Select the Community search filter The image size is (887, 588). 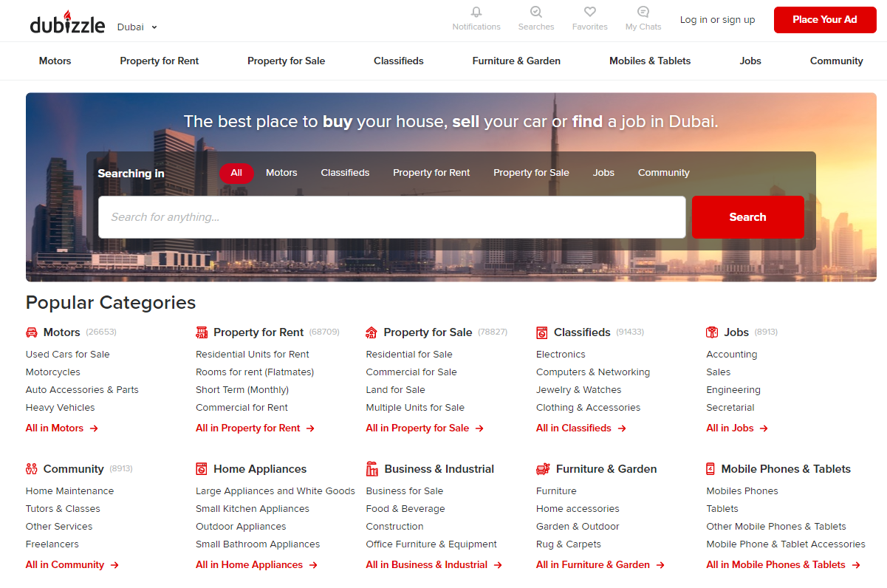[x=664, y=173]
